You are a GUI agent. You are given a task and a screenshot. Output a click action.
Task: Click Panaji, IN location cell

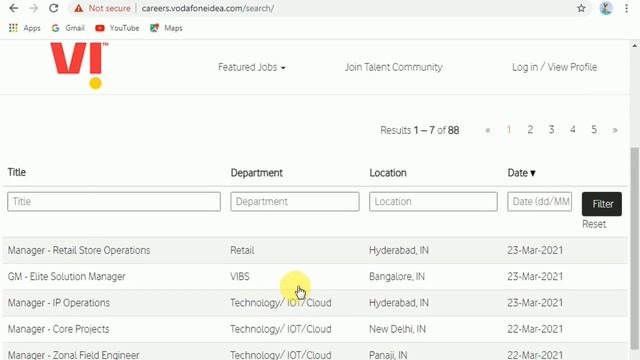tap(388, 355)
